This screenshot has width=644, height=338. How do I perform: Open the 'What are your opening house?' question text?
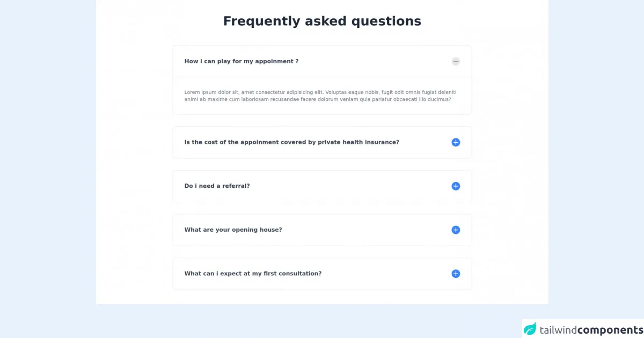click(233, 230)
